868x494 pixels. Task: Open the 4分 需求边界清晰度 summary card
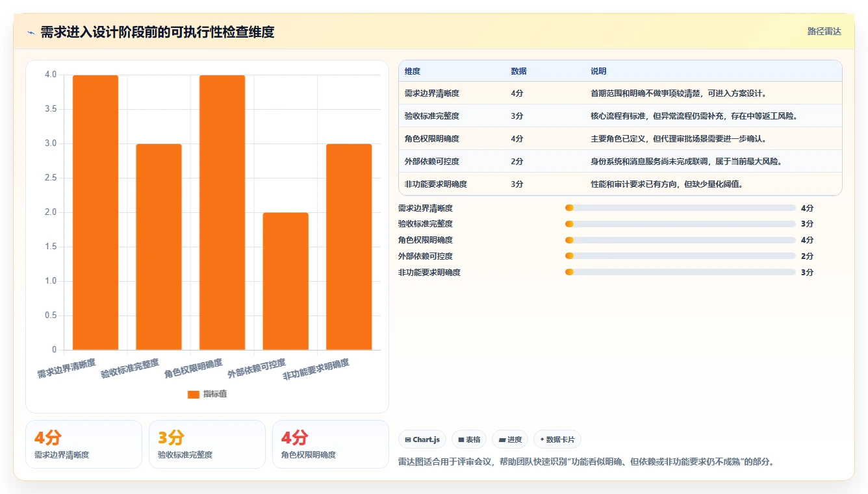[84, 444]
